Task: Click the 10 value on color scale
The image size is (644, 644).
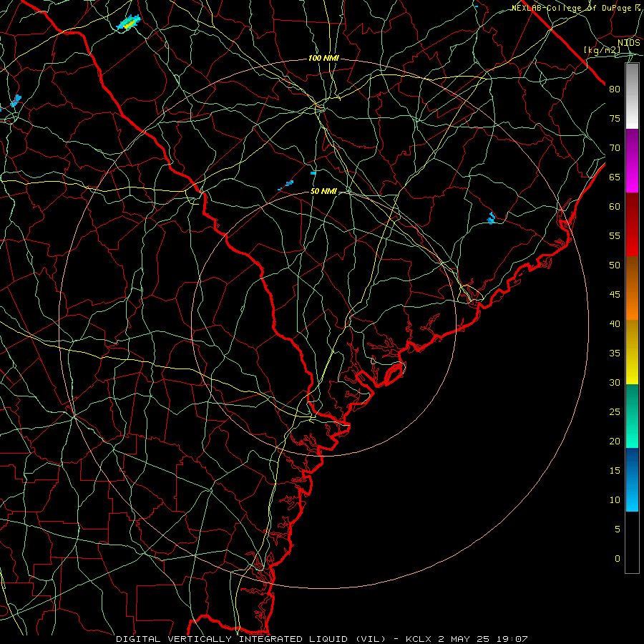Action: pos(615,500)
